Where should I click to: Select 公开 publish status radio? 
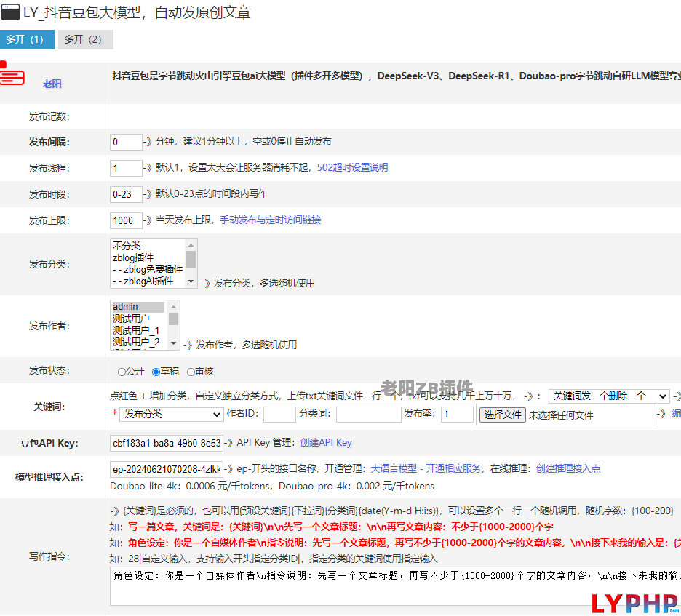122,372
